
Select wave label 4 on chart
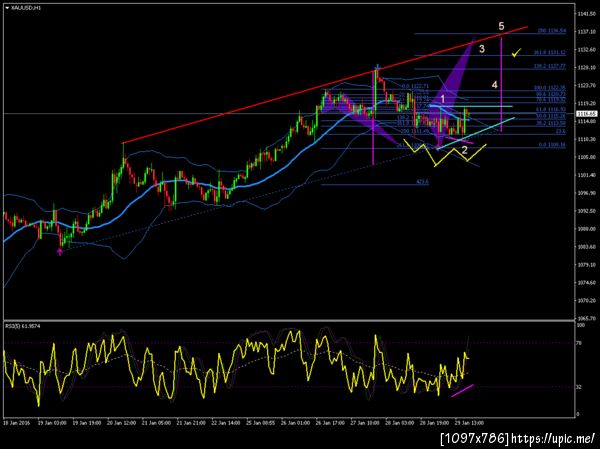pyautogui.click(x=494, y=85)
